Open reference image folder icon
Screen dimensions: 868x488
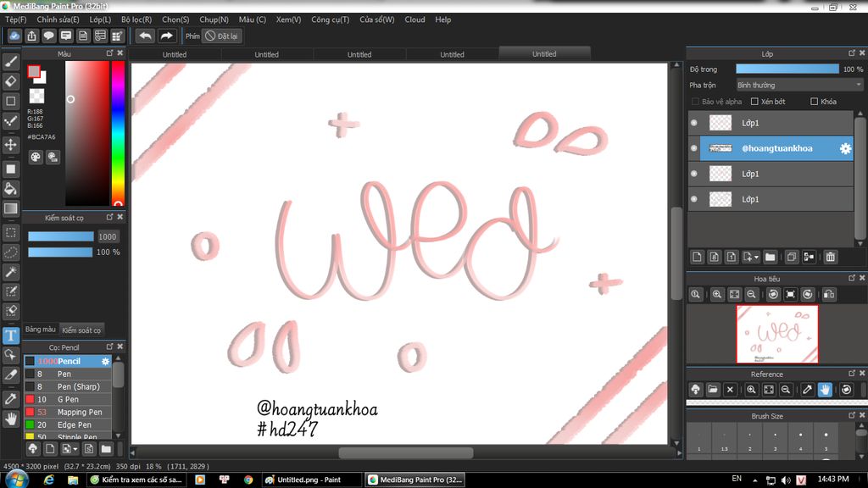713,390
